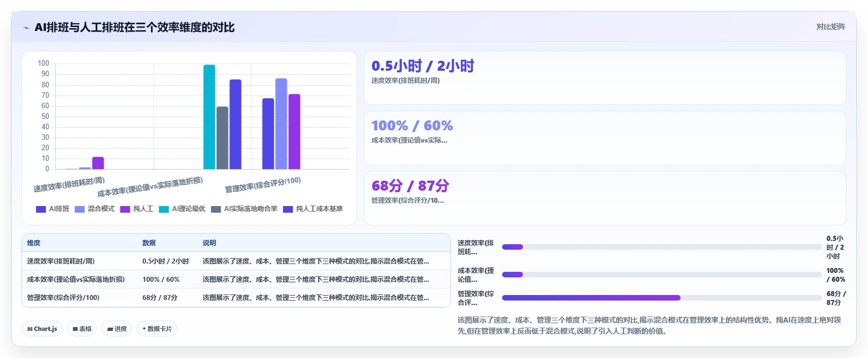This screenshot has width=868, height=358.
Task: Click the teal AI理论最优 bar in the chart
Action: pyautogui.click(x=209, y=117)
